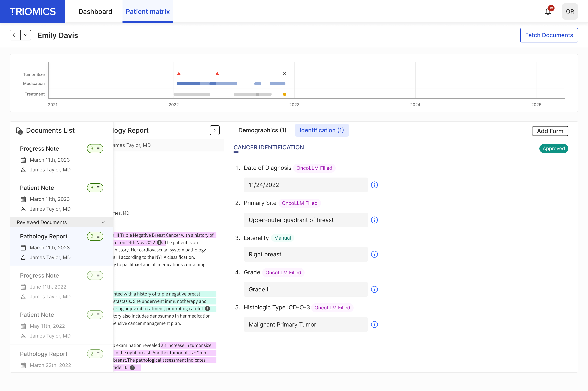Open the info icon for Grade
Image resolution: width=588 pixels, height=391 pixels.
tap(374, 289)
